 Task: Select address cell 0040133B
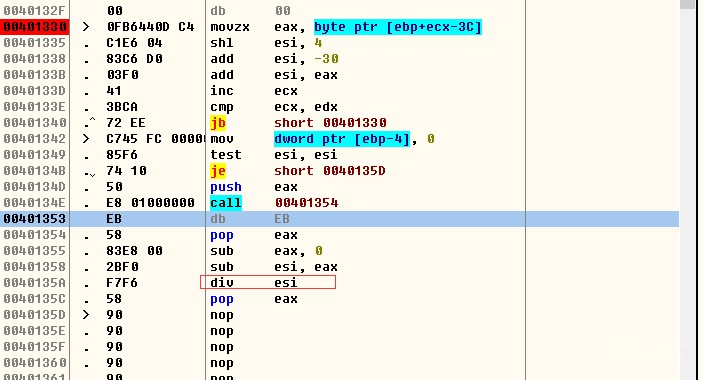pos(35,75)
